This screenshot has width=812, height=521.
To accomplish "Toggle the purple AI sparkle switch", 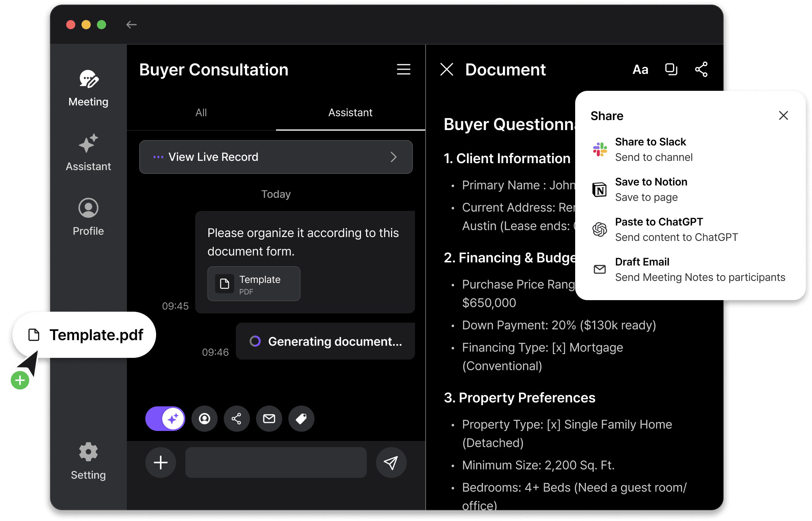I will click(x=165, y=419).
